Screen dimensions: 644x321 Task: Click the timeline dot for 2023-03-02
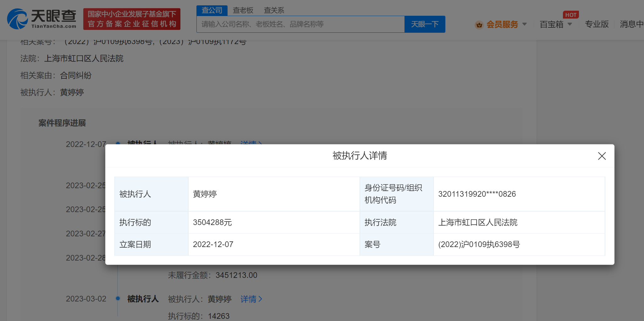click(x=118, y=298)
